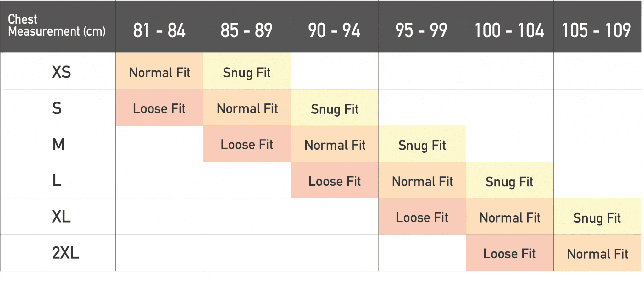Select Snug Fit cell in XS row
This screenshot has height=286, width=644.
coord(247,73)
